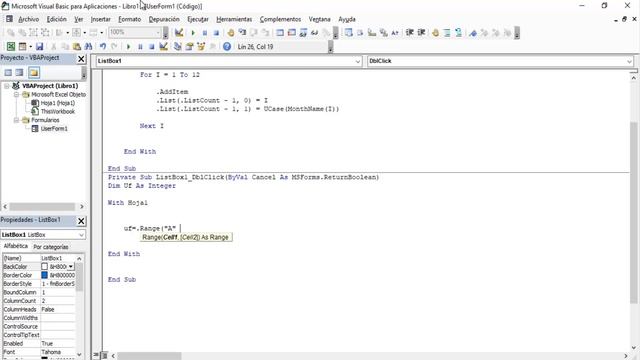Toggle breakpoint hand icon in Edit toolbar

point(436,33)
